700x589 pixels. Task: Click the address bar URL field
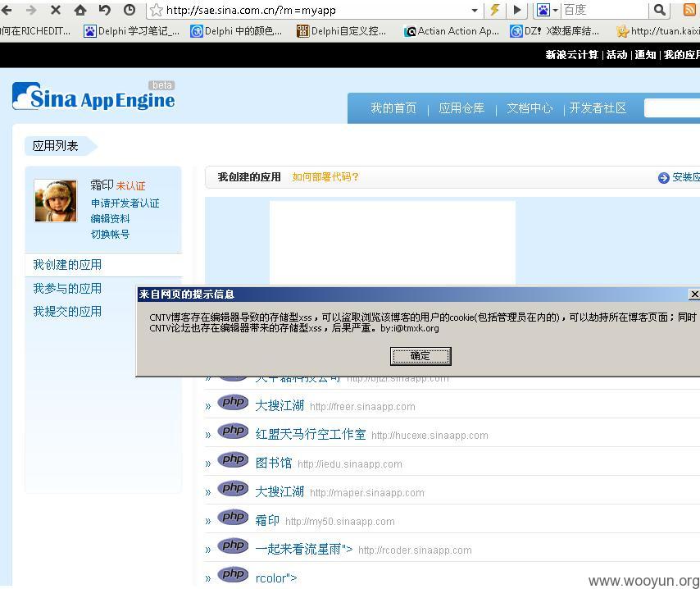pos(316,10)
